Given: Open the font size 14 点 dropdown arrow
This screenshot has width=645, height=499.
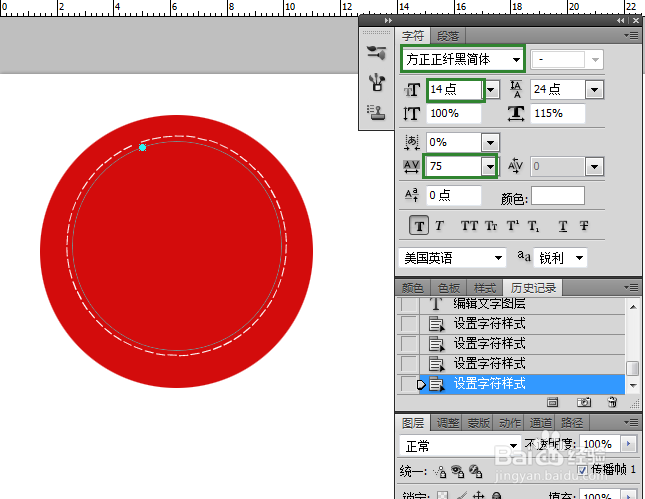Looking at the screenshot, I should click(491, 89).
